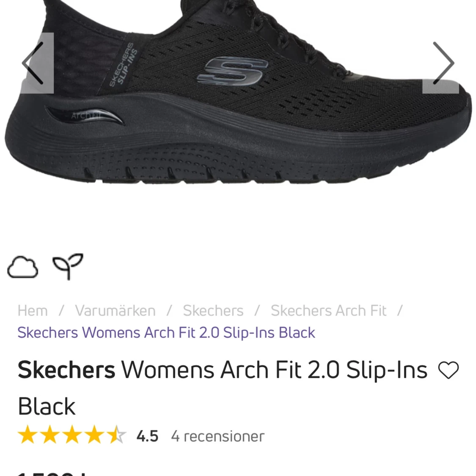Click the word Black in product title
This screenshot has height=476, width=476.
47,407
